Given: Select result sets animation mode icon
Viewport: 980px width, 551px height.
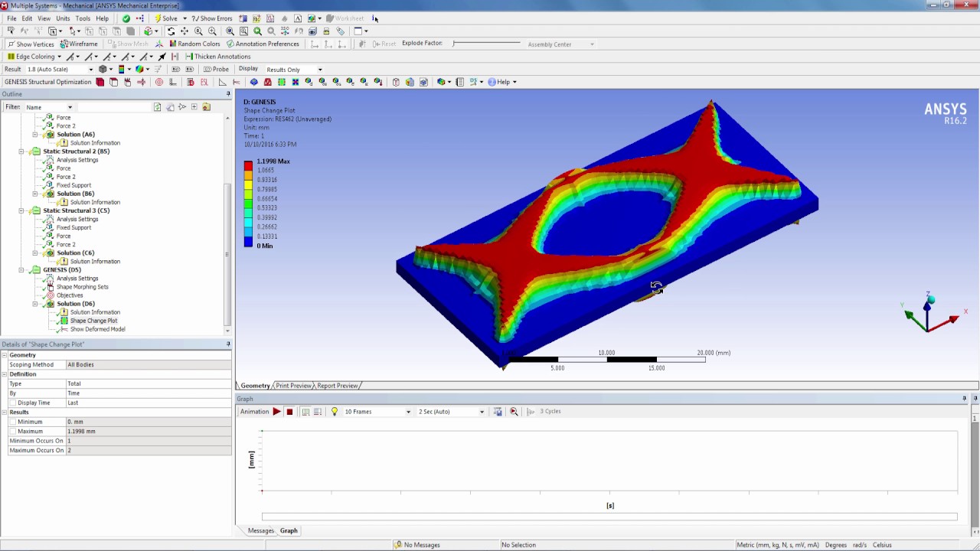Looking at the screenshot, I should (318, 412).
